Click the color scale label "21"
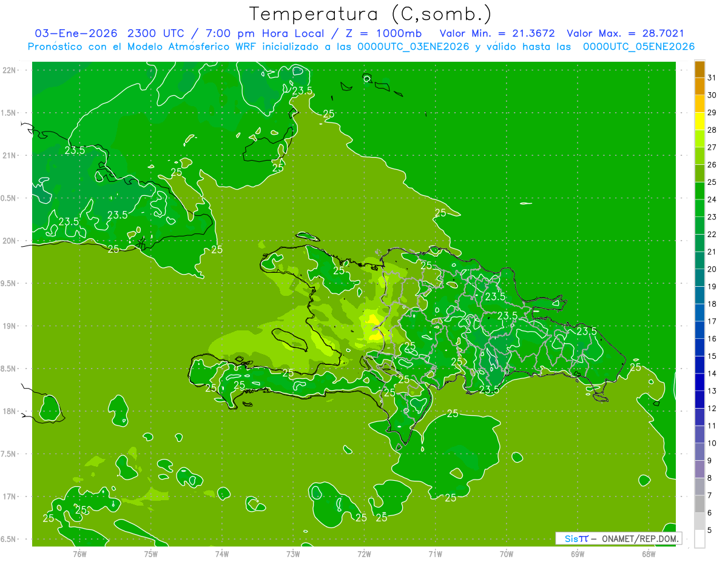The image size is (728, 562). pyautogui.click(x=712, y=252)
